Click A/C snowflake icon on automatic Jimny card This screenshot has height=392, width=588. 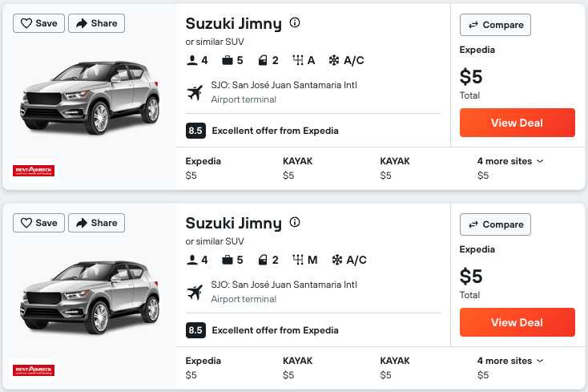coord(334,60)
